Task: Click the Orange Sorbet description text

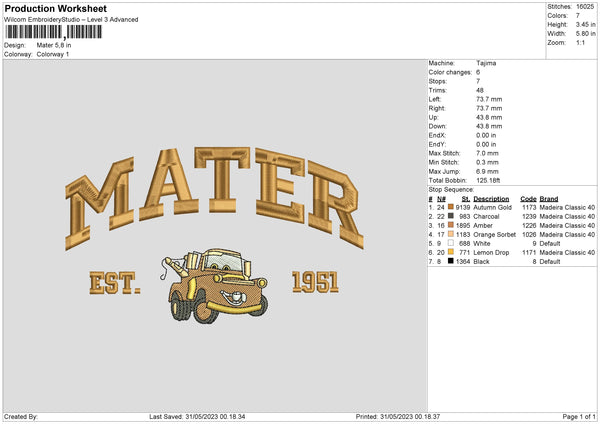Action: [x=494, y=234]
